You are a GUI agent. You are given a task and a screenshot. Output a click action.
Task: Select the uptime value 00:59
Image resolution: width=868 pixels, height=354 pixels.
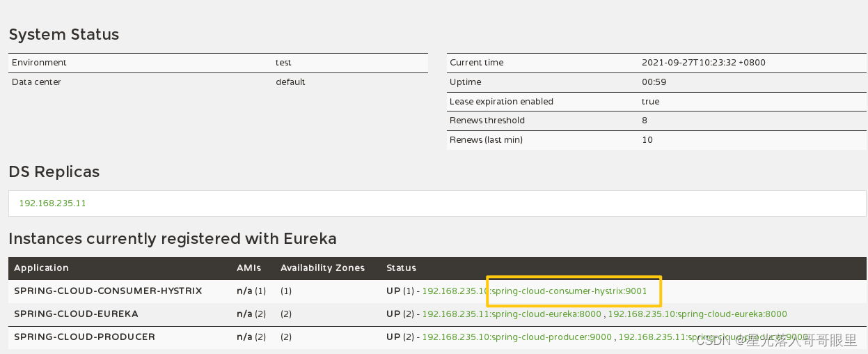(653, 82)
